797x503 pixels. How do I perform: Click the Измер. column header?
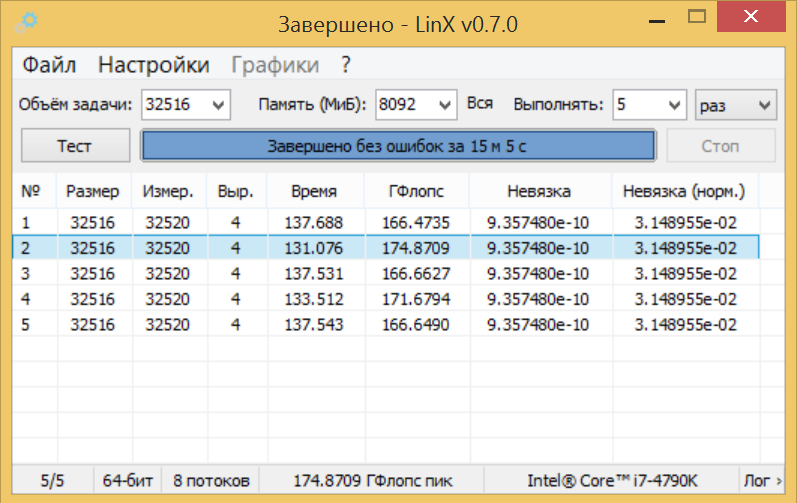[x=168, y=191]
